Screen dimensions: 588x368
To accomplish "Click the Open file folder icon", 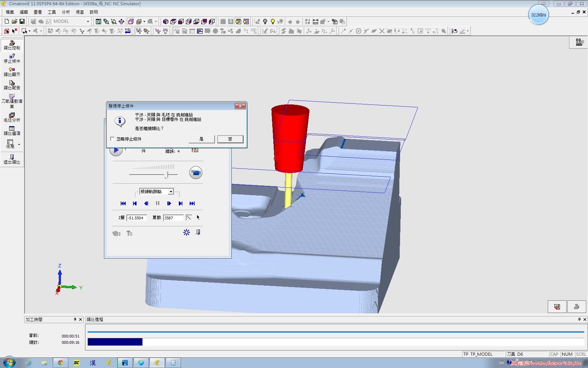I will coord(14,21).
